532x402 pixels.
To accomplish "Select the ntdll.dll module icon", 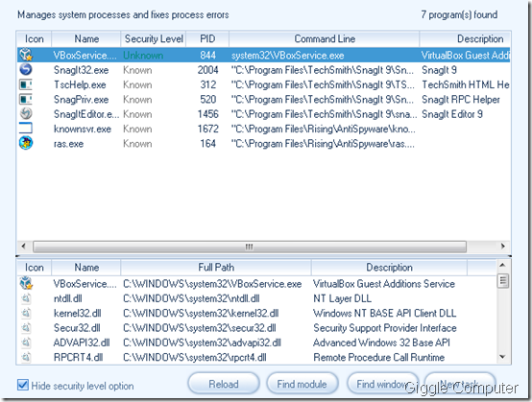I will pyautogui.click(x=26, y=298).
